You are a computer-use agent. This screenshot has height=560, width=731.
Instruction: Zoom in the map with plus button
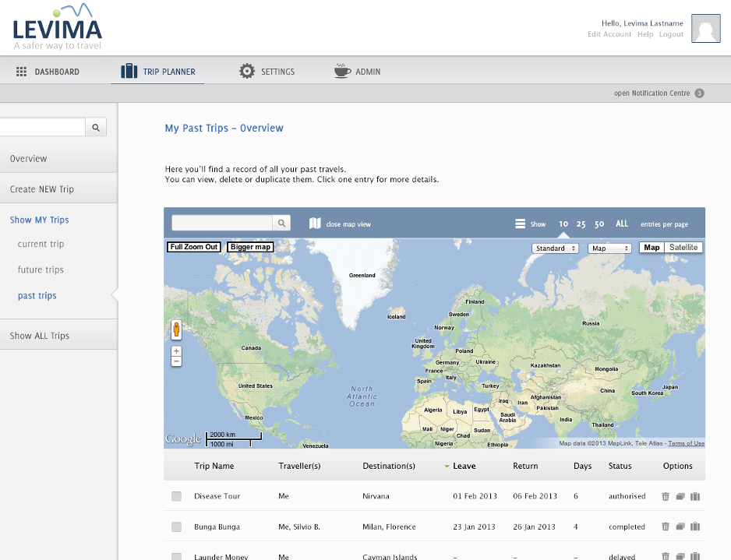[176, 351]
